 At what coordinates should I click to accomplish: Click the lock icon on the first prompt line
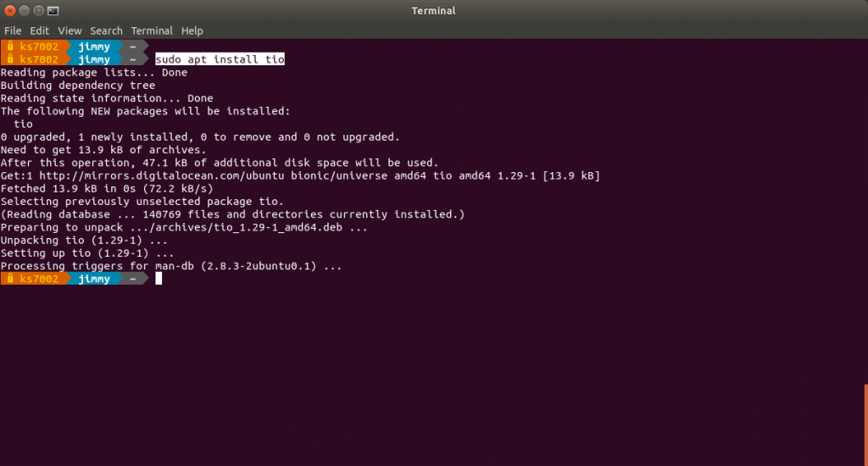tap(10, 46)
